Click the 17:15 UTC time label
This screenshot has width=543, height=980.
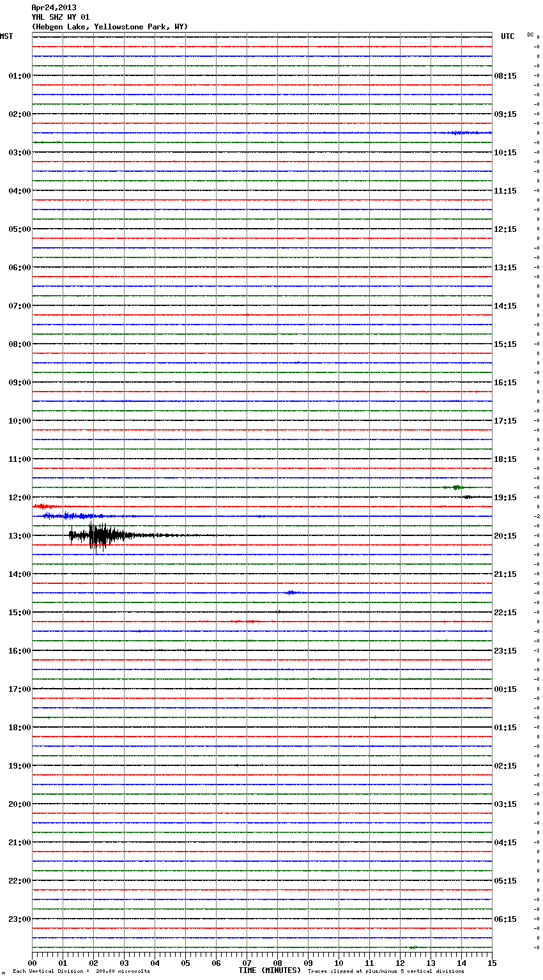click(505, 421)
